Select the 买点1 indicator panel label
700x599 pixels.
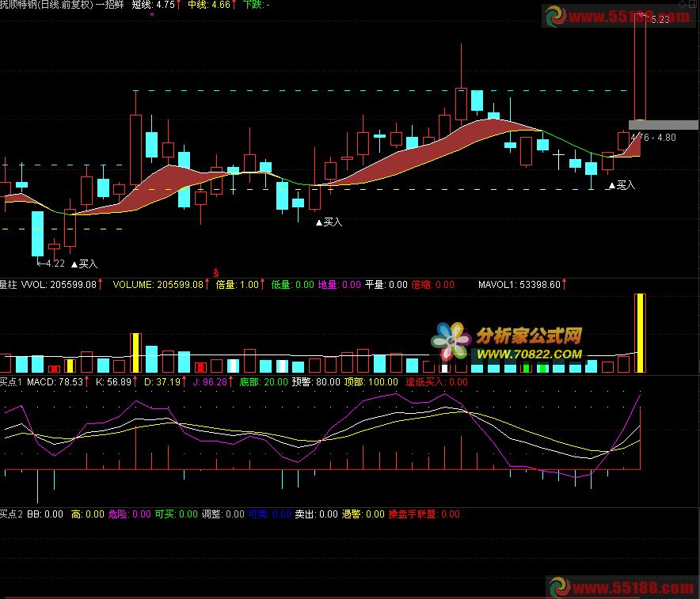pos(11,382)
